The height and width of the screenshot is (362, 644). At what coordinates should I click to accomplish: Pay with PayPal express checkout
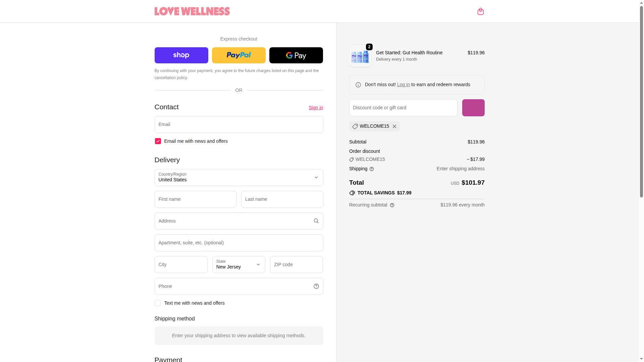point(238,55)
